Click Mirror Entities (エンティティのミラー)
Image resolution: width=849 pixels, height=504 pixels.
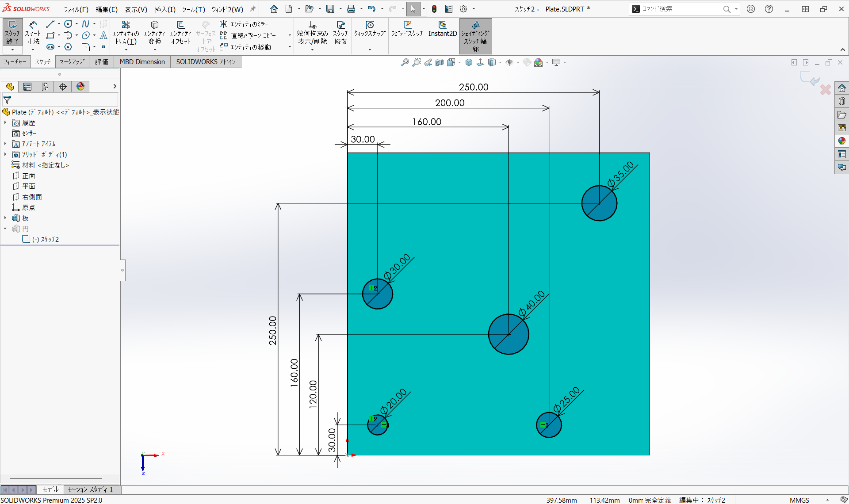pyautogui.click(x=244, y=24)
